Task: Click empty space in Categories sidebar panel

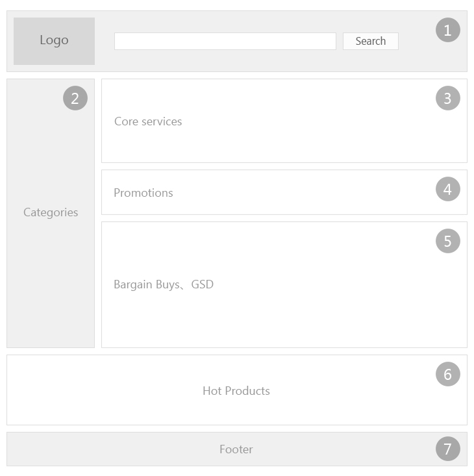Action: (51, 292)
